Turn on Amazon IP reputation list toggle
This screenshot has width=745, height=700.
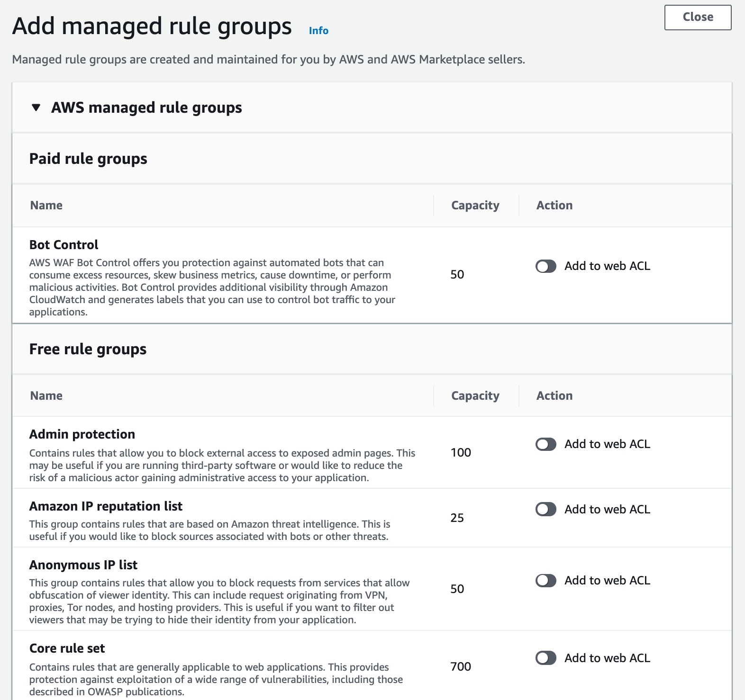point(546,510)
